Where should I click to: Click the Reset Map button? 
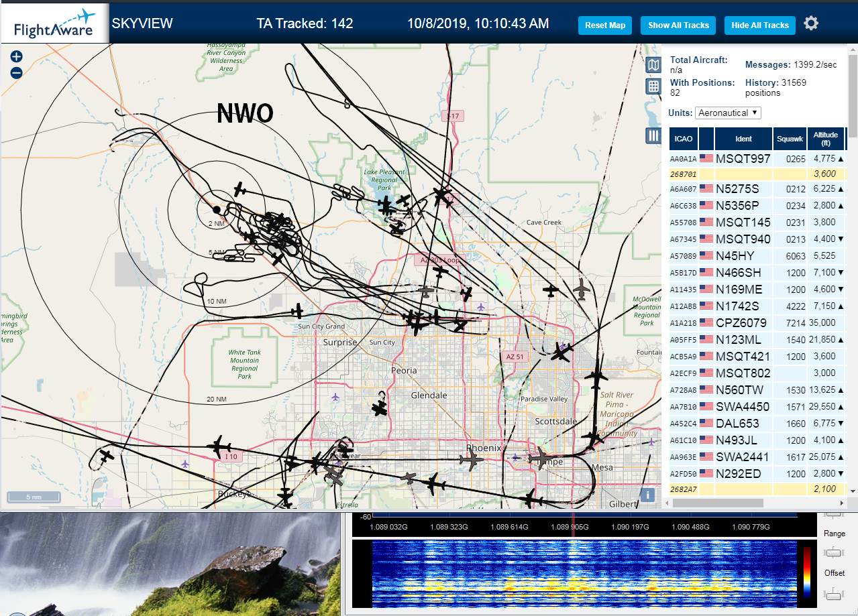pos(605,25)
